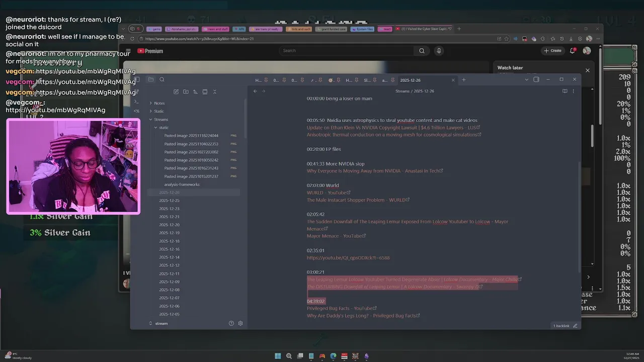Open the Obsidian tab list dropdown arrow

click(x=527, y=79)
